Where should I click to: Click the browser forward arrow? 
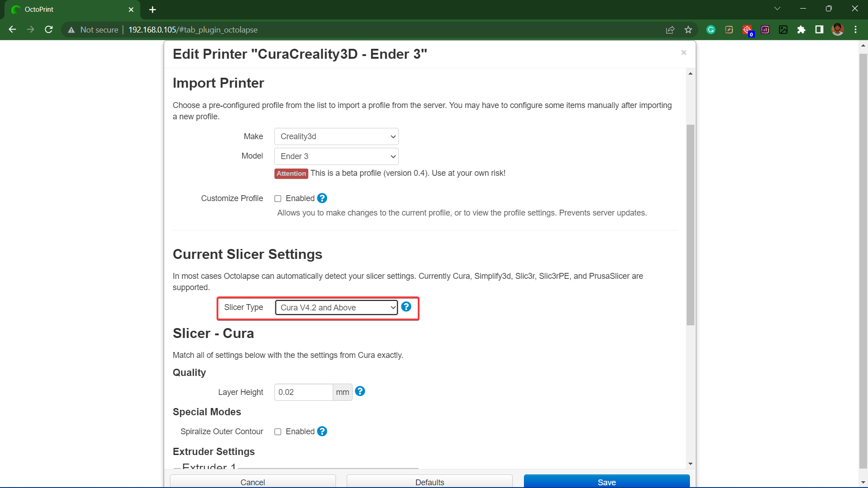pos(30,29)
